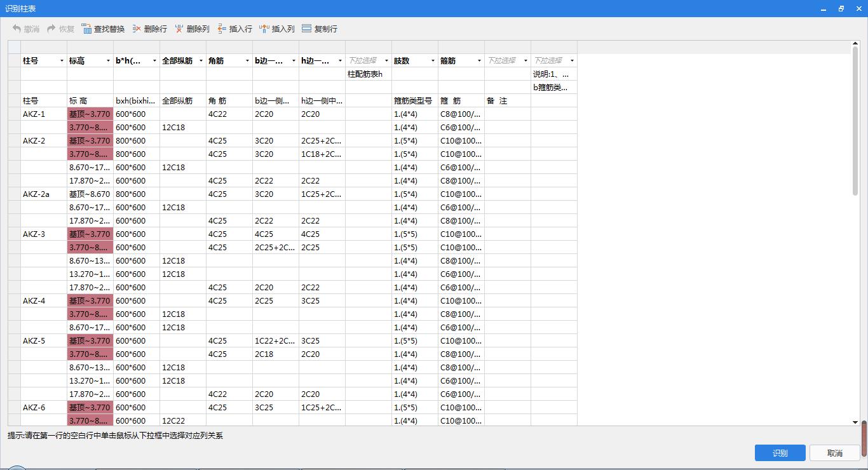The height and width of the screenshot is (470, 868).
Task: Open the 肢数 column mapping dropdown
Action: 433,61
